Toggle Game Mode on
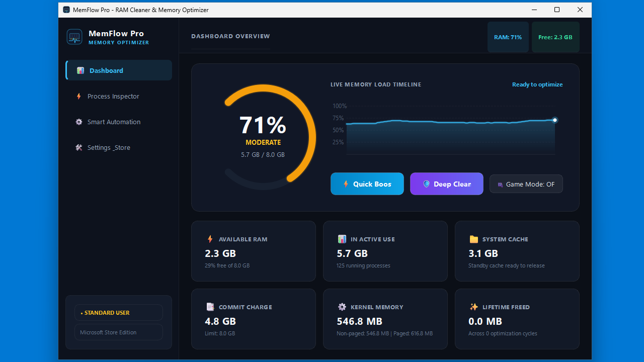The image size is (644, 362). (526, 184)
